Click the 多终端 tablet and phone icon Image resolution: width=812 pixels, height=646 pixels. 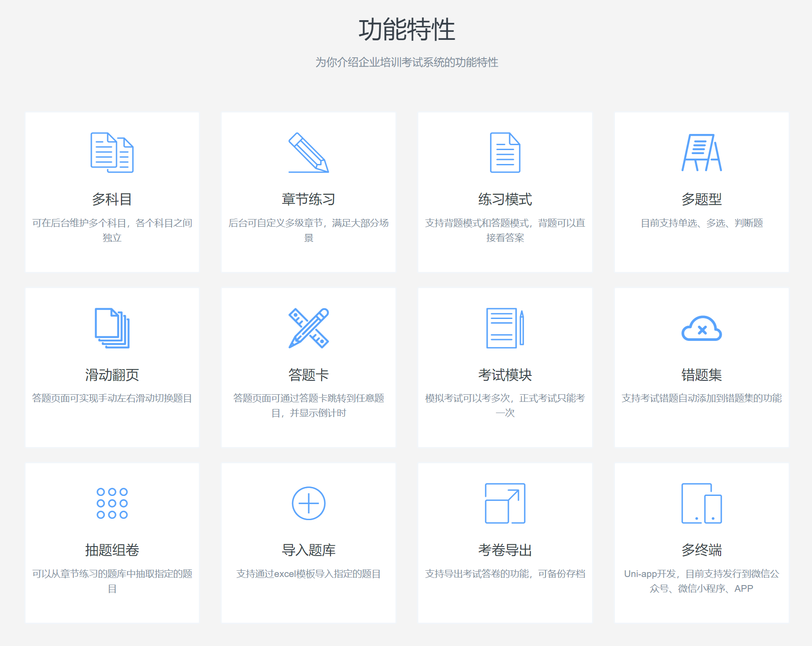tap(701, 503)
